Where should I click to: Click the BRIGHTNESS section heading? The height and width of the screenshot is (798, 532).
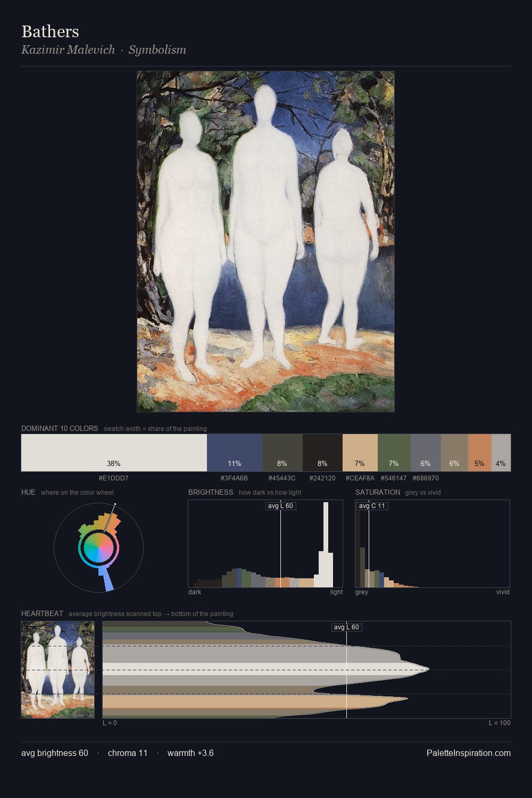211,492
